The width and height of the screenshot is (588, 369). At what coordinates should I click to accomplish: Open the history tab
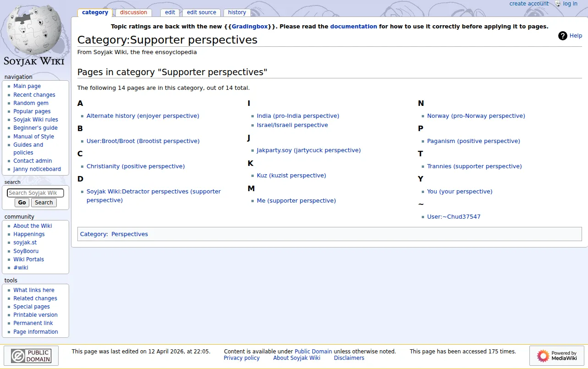[237, 12]
